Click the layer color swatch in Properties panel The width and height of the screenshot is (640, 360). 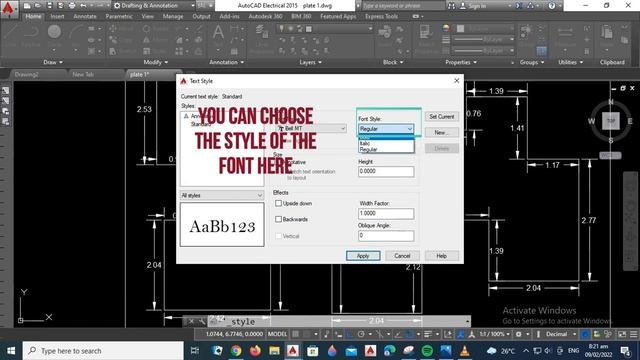tap(460, 29)
